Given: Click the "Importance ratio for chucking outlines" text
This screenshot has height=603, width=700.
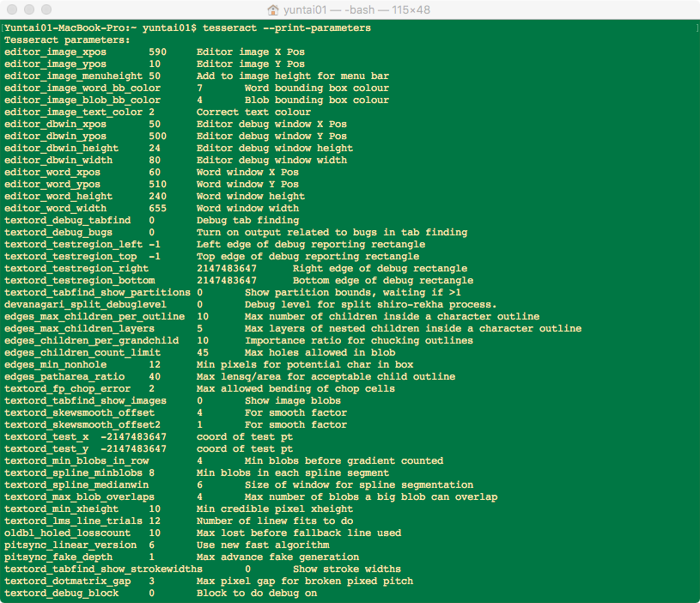Looking at the screenshot, I should point(358,342).
